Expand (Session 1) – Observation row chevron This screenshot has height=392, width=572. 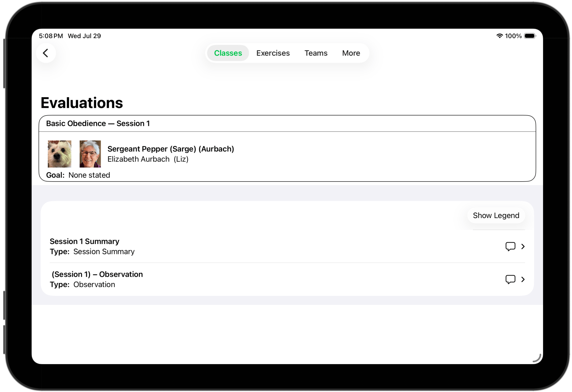tap(523, 280)
